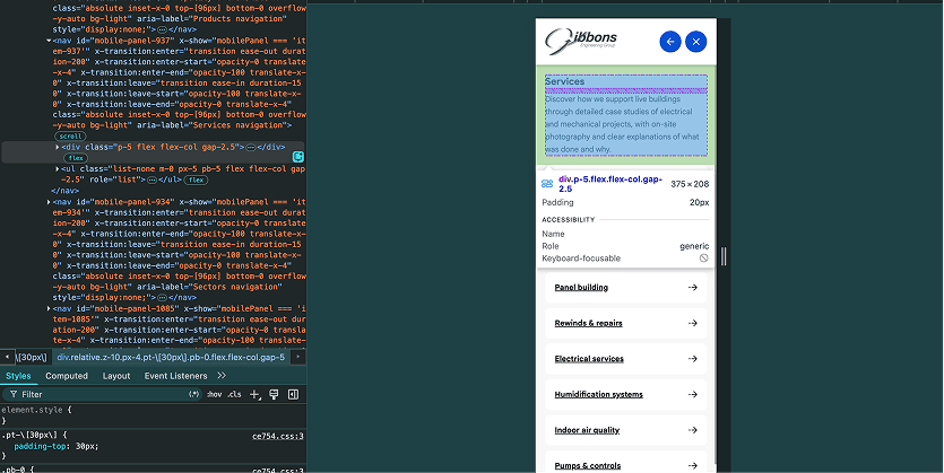Click the flex badge under selected div
Screen dimensions: 944x473
click(75, 158)
